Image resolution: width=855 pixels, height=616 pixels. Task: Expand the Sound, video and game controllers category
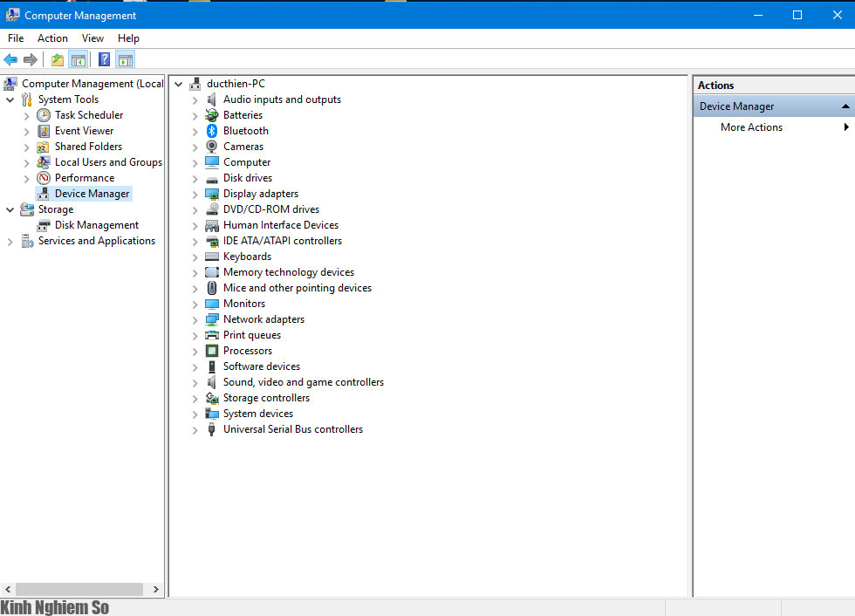click(x=195, y=383)
